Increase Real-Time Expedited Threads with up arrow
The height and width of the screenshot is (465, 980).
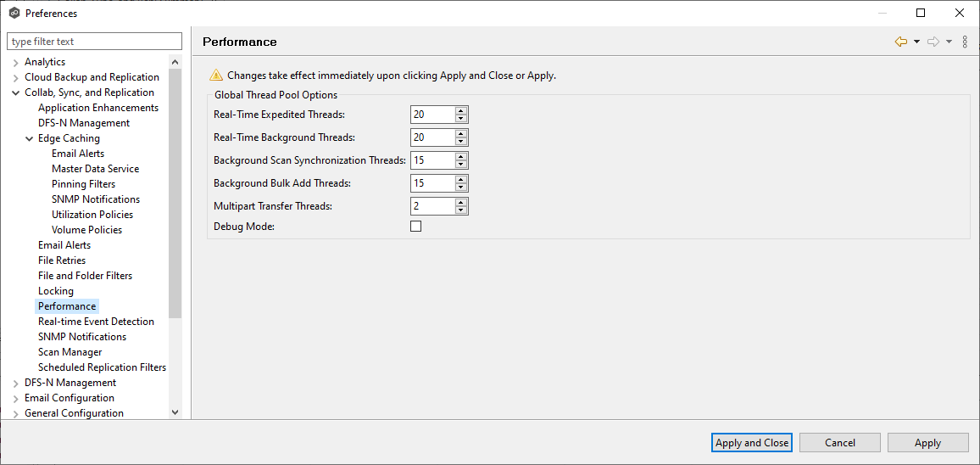460,110
